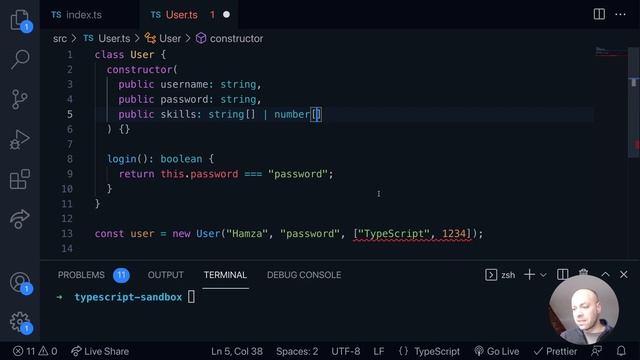Click line number 13 in gutter
The width and height of the screenshot is (640, 360).
pos(67,233)
